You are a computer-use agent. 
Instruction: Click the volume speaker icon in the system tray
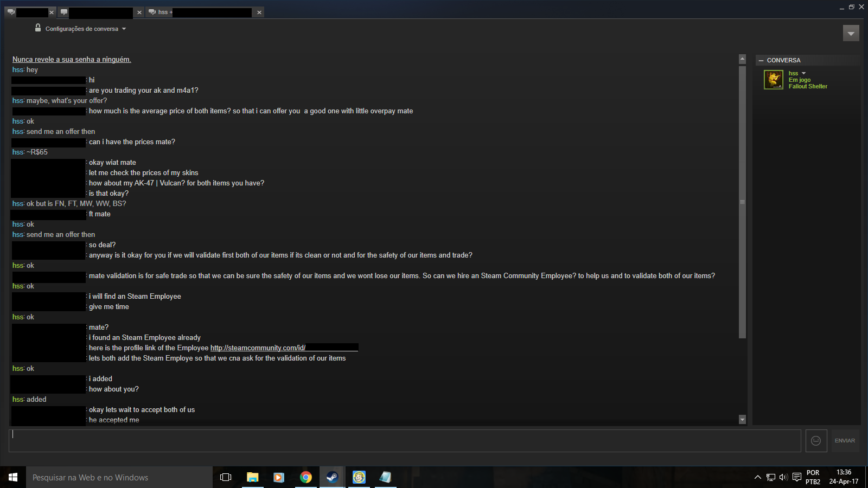[x=783, y=477]
